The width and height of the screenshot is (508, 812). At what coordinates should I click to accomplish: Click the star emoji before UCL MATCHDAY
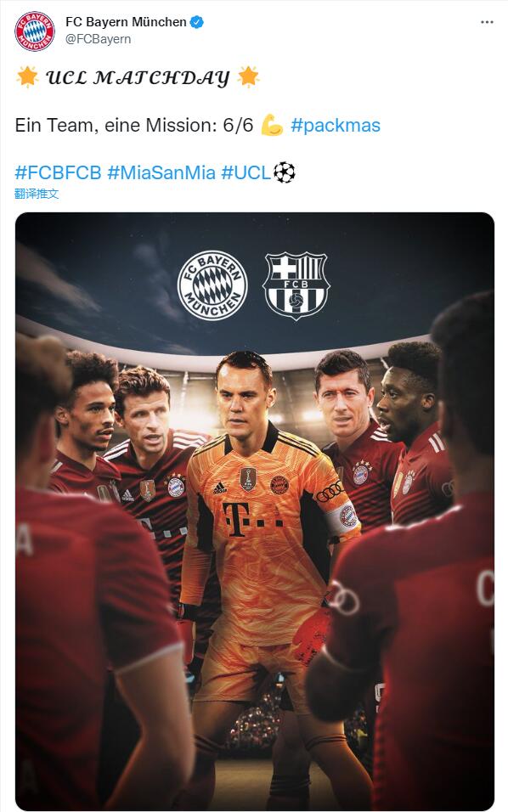[x=27, y=76]
